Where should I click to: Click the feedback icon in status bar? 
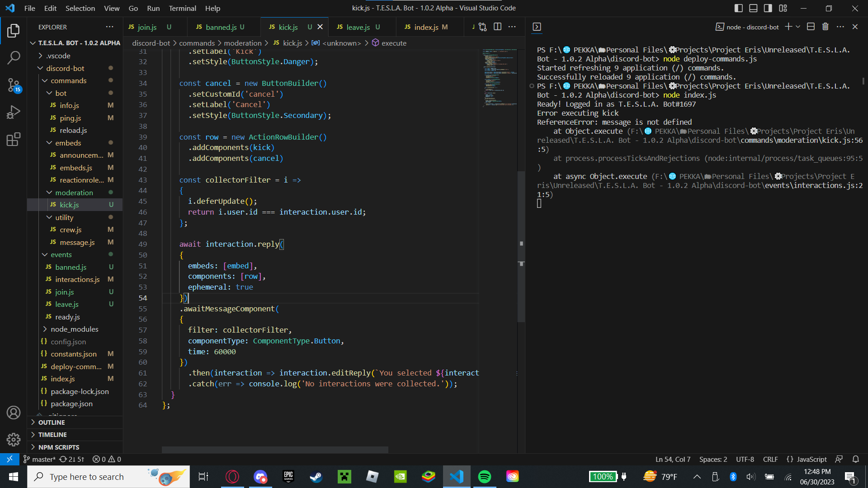click(839, 459)
